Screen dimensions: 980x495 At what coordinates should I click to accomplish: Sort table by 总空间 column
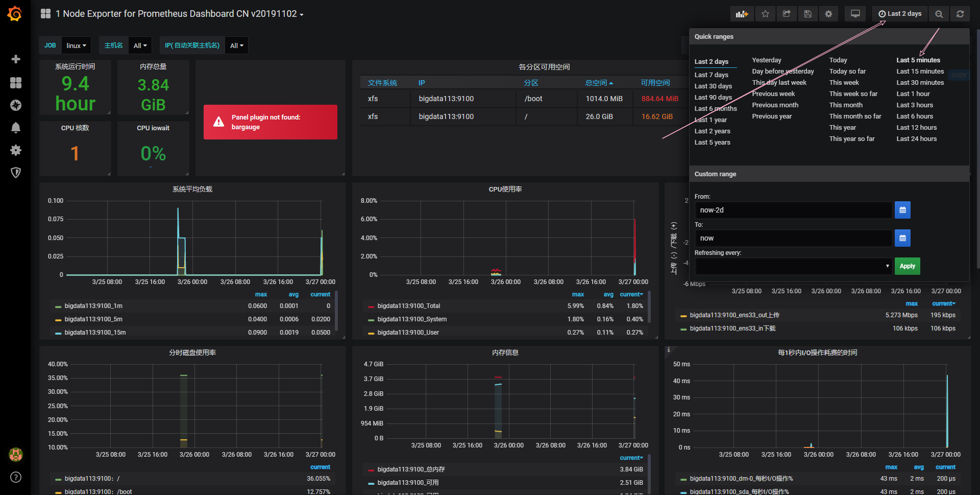pyautogui.click(x=599, y=83)
